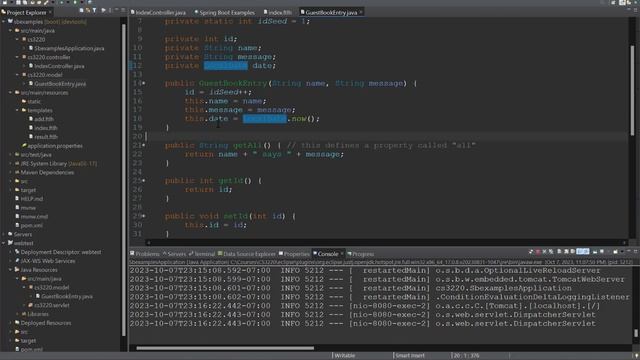This screenshot has height=360, width=640.
Task: Collapse the templates folder
Action: tap(17, 110)
